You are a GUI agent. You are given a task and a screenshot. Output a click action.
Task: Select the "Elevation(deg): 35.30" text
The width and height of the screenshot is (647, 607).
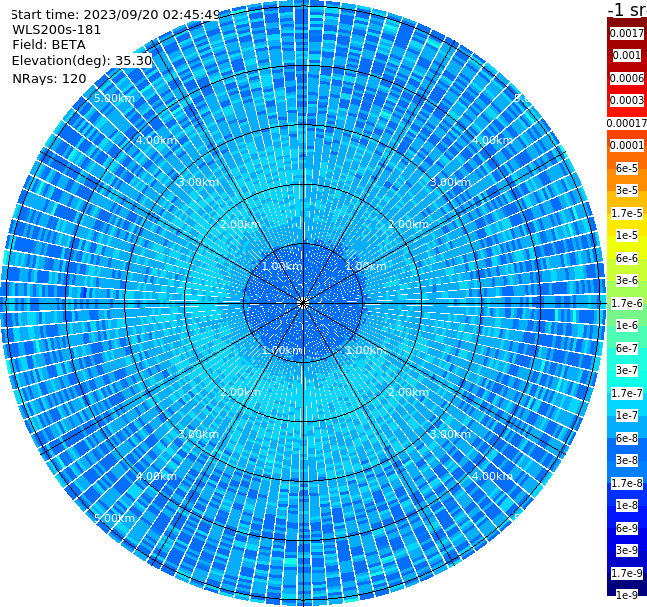tap(82, 61)
